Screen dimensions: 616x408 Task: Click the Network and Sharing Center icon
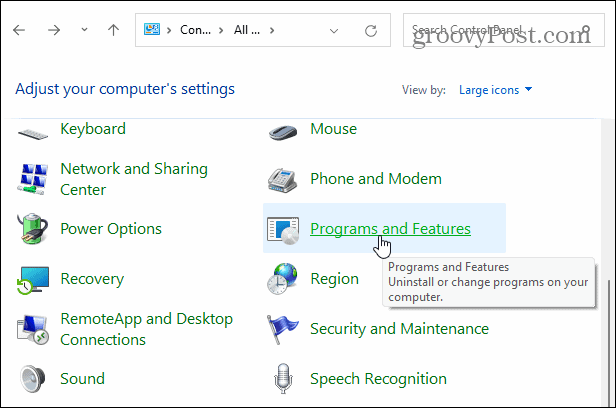coord(33,179)
